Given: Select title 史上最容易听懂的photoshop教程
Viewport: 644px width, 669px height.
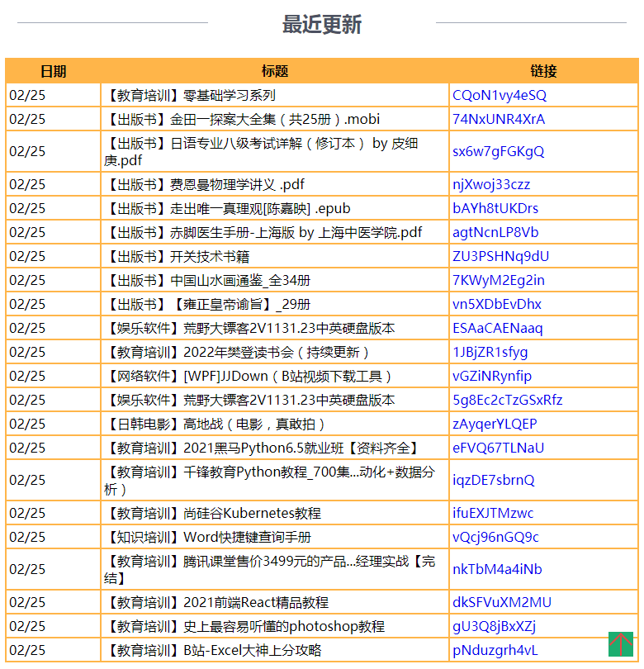Looking at the screenshot, I should pos(244,626).
